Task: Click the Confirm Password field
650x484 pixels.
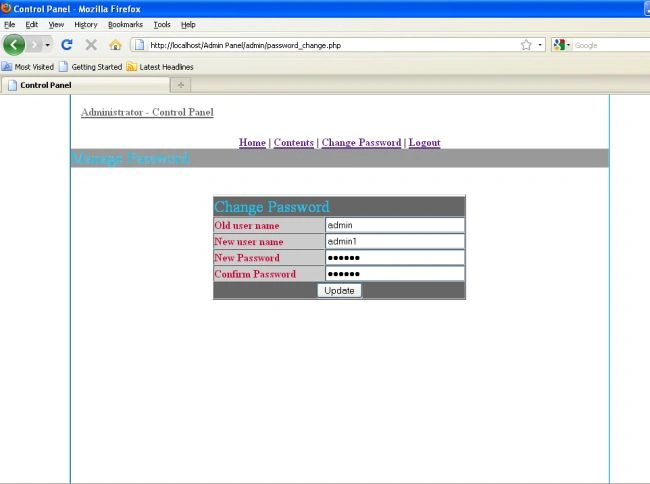Action: tap(395, 274)
